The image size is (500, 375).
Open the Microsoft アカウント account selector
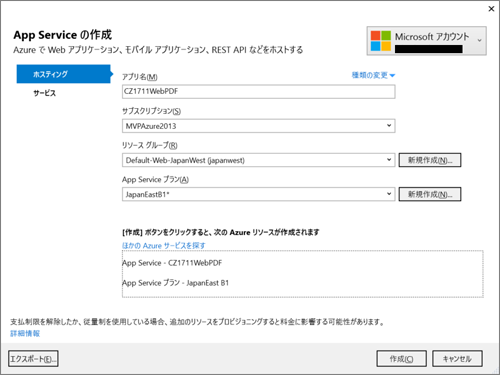[x=427, y=41]
